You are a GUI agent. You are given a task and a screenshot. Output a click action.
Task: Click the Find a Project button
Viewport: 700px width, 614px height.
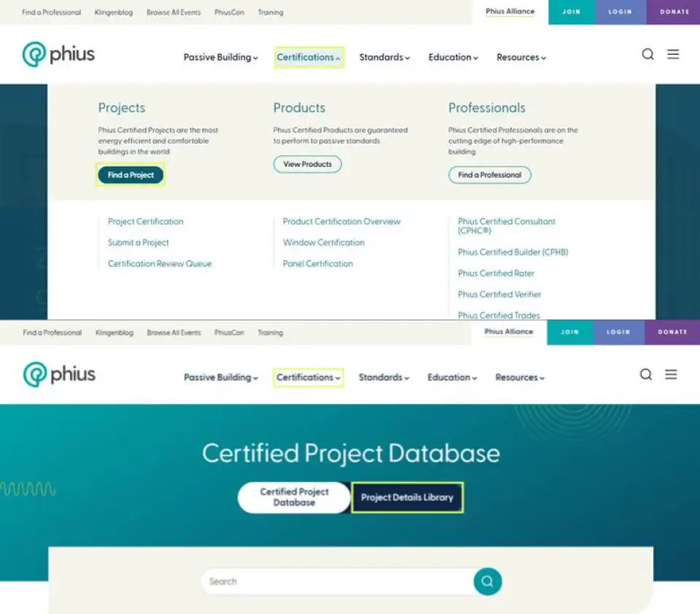[x=131, y=175]
